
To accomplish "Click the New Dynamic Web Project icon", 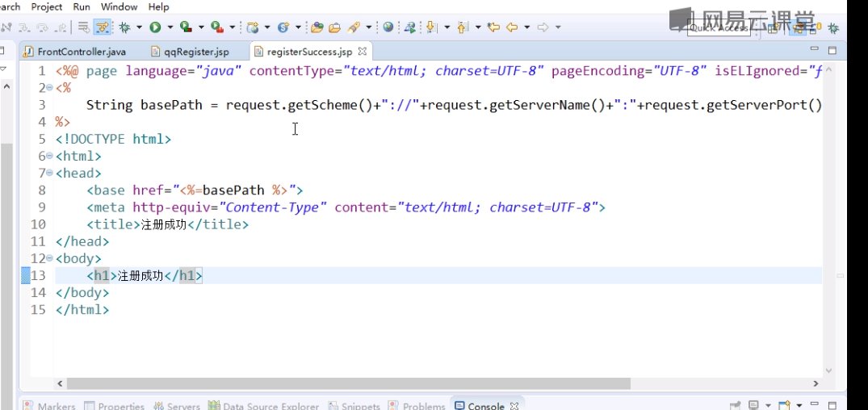I will point(253,27).
